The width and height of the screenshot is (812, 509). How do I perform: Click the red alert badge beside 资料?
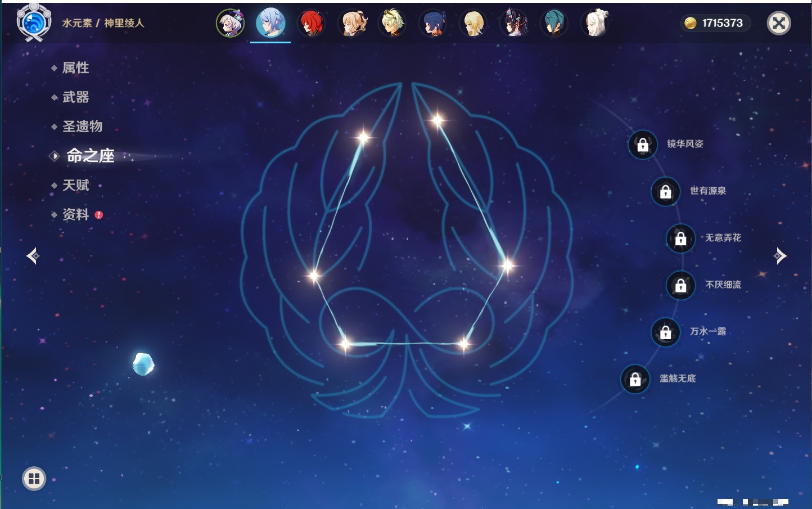click(x=99, y=215)
